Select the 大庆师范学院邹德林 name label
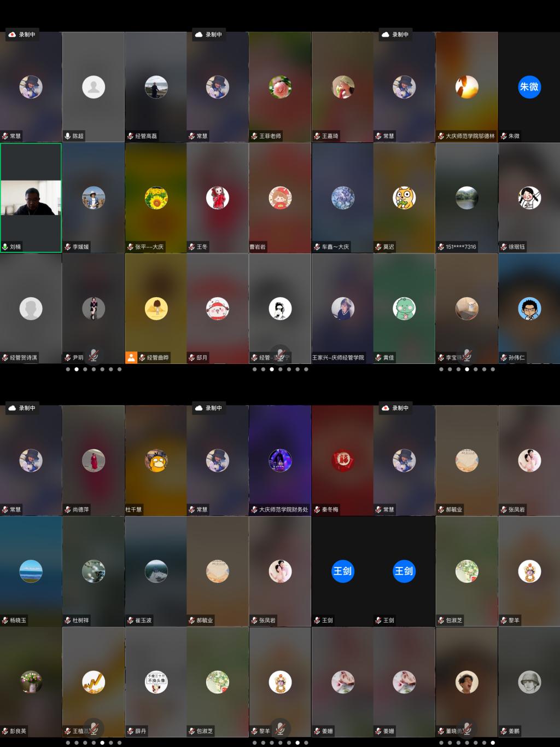 [470, 136]
